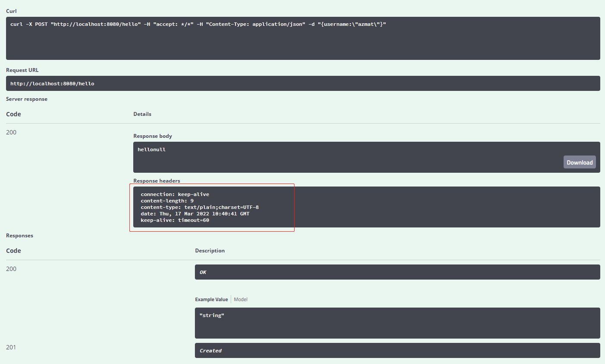Image resolution: width=605 pixels, height=364 pixels.
Task: Click the curl command text block
Action: [x=303, y=38]
